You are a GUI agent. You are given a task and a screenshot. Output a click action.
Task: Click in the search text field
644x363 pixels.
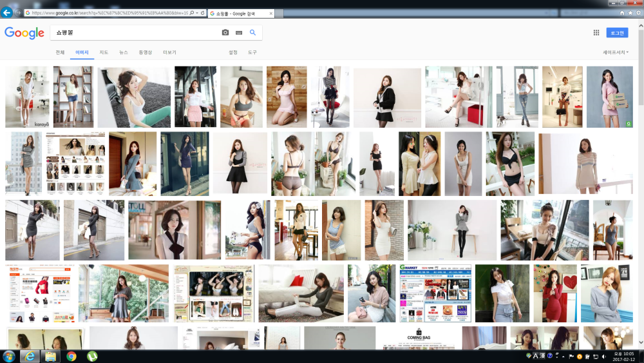pyautogui.click(x=135, y=32)
